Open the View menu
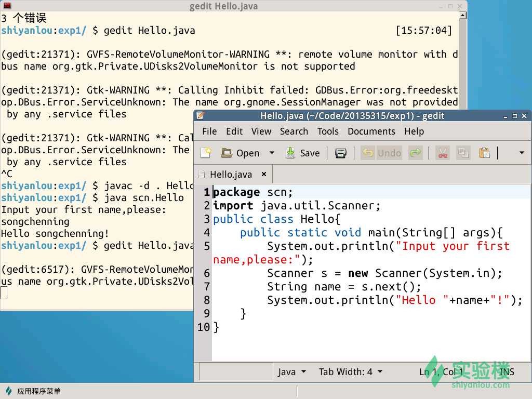This screenshot has width=532, height=399. pos(261,131)
